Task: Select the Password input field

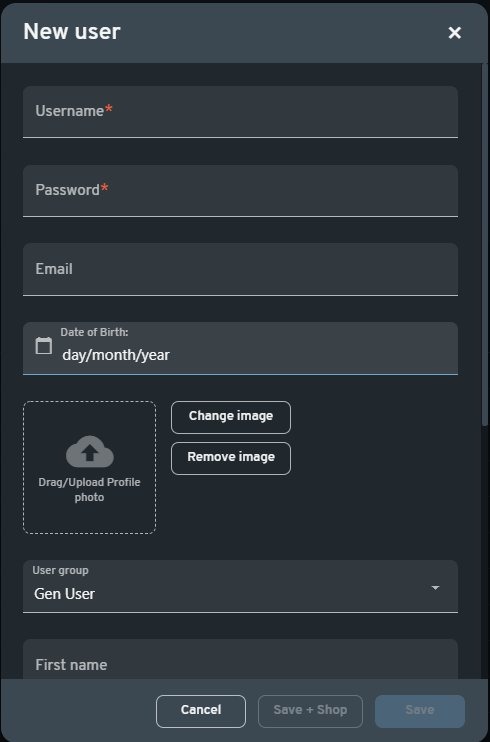Action: 240,191
